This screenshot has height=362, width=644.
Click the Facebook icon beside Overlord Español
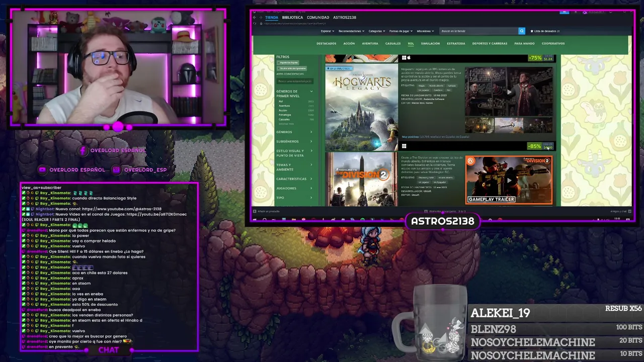(x=84, y=150)
